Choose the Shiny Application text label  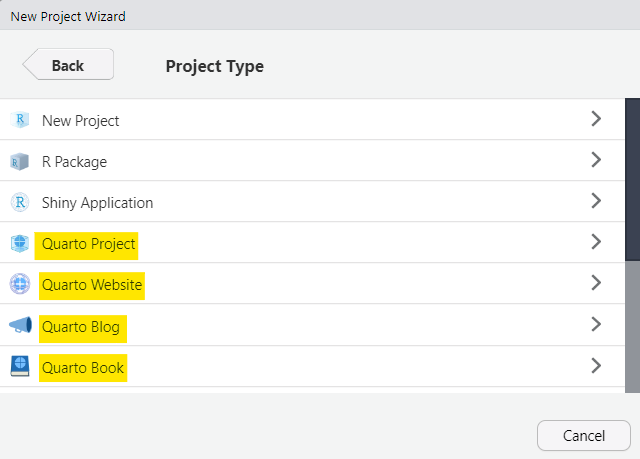(x=98, y=203)
